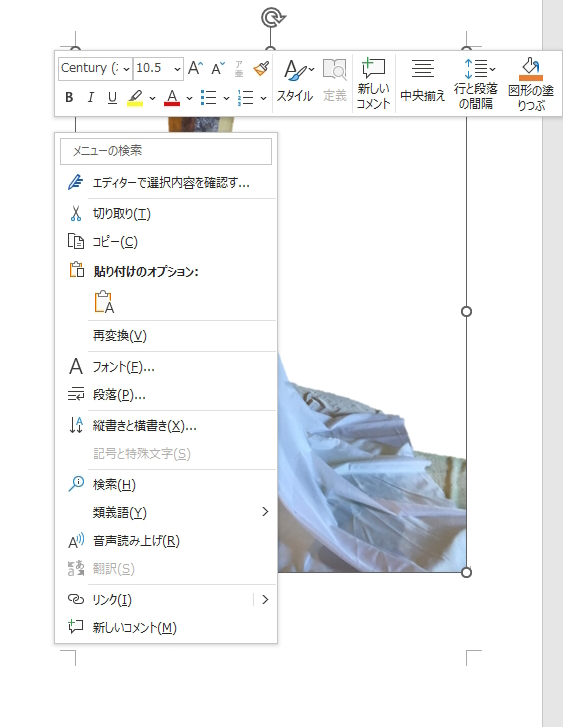This screenshot has width=563, height=727.
Task: Toggle Bold formatting in mini toolbar
Action: point(69,97)
